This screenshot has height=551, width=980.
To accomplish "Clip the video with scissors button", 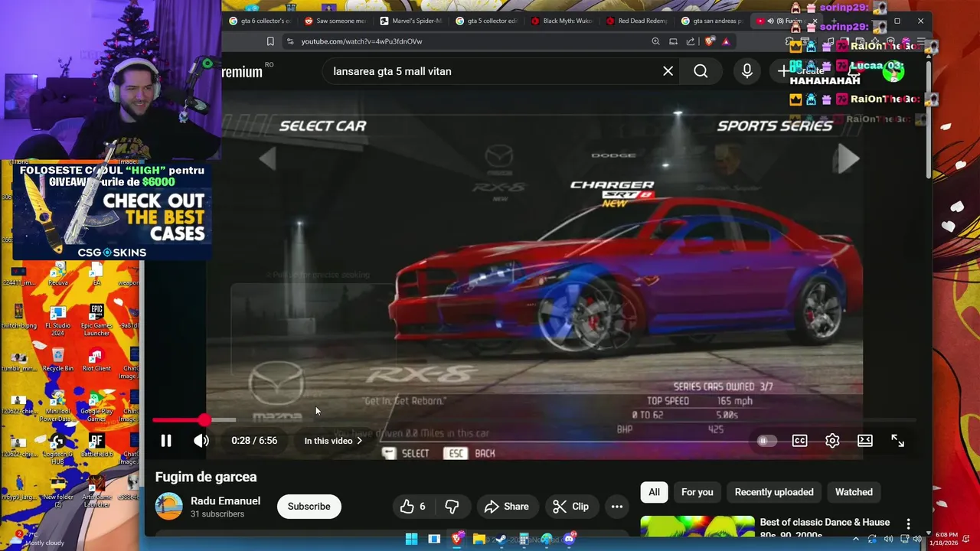I will click(x=571, y=507).
